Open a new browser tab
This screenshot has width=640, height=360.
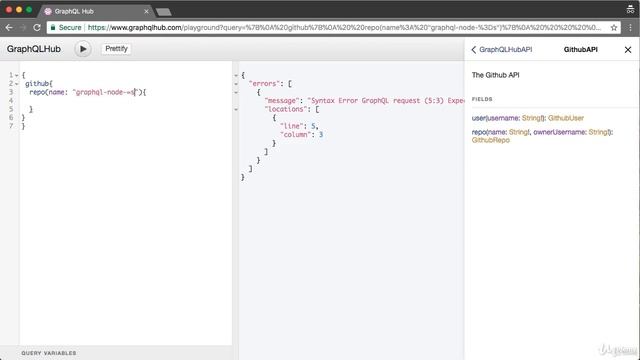pos(163,12)
